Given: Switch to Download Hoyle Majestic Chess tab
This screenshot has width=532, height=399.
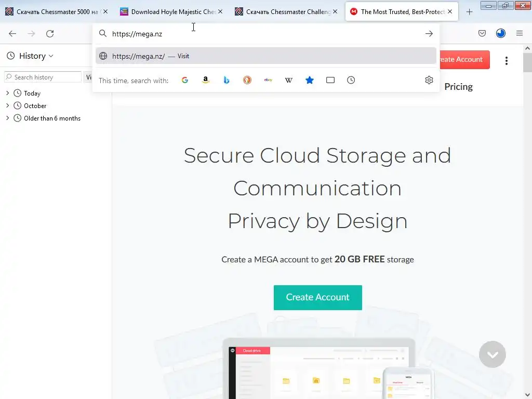Looking at the screenshot, I should click(171, 12).
